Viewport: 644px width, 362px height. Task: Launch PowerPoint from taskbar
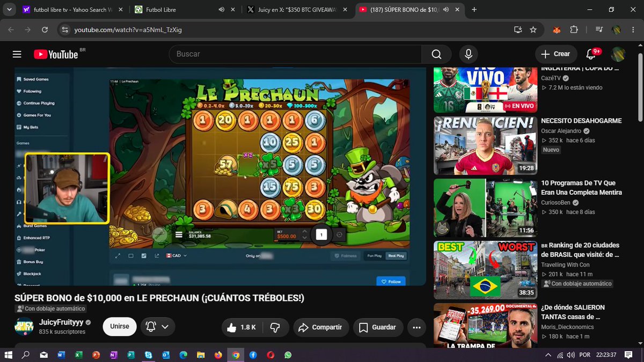pos(96,355)
